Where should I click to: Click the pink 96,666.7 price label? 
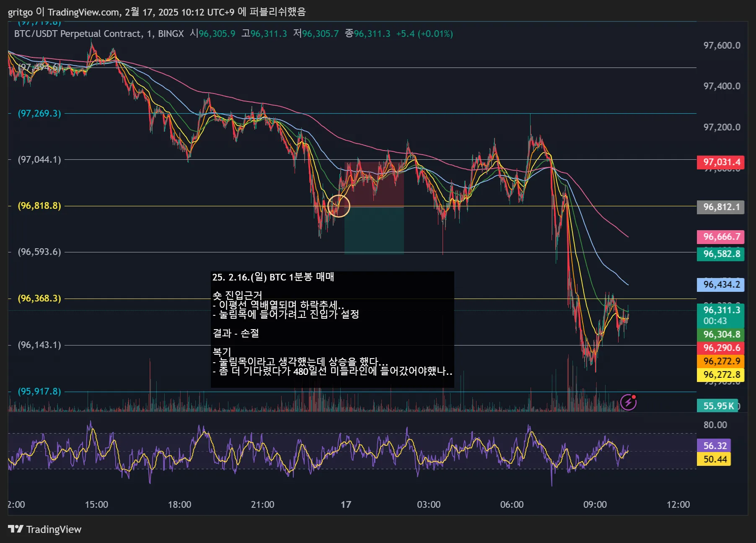[x=721, y=237]
